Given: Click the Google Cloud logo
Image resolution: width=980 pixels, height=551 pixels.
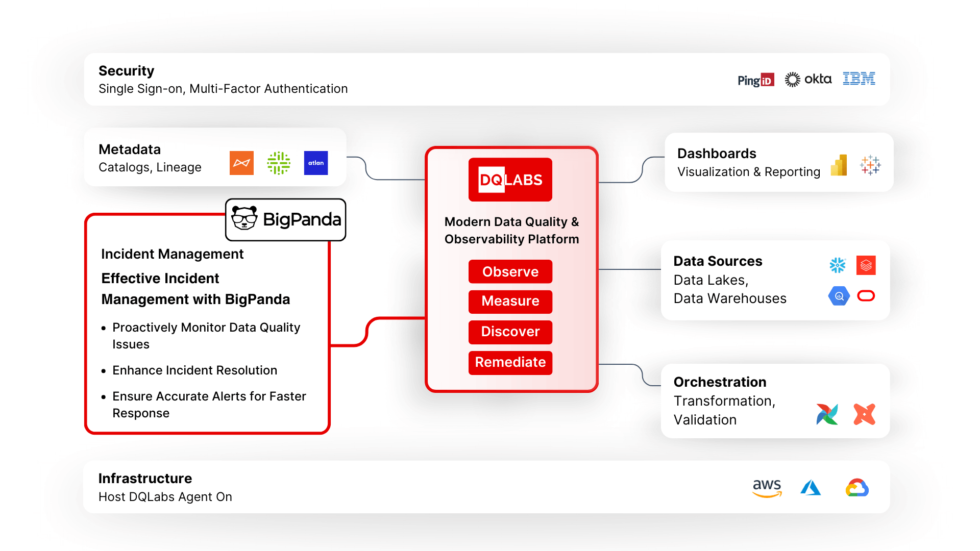Looking at the screenshot, I should point(857,488).
